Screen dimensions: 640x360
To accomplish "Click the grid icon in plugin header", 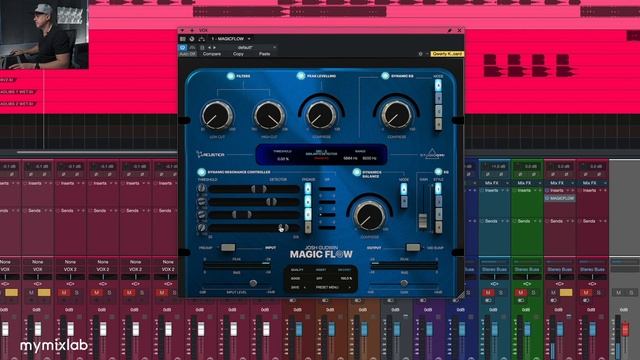I will click(x=183, y=39).
